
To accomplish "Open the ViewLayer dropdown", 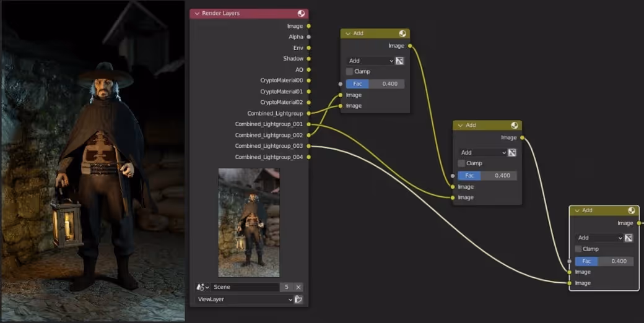I will pyautogui.click(x=245, y=299).
